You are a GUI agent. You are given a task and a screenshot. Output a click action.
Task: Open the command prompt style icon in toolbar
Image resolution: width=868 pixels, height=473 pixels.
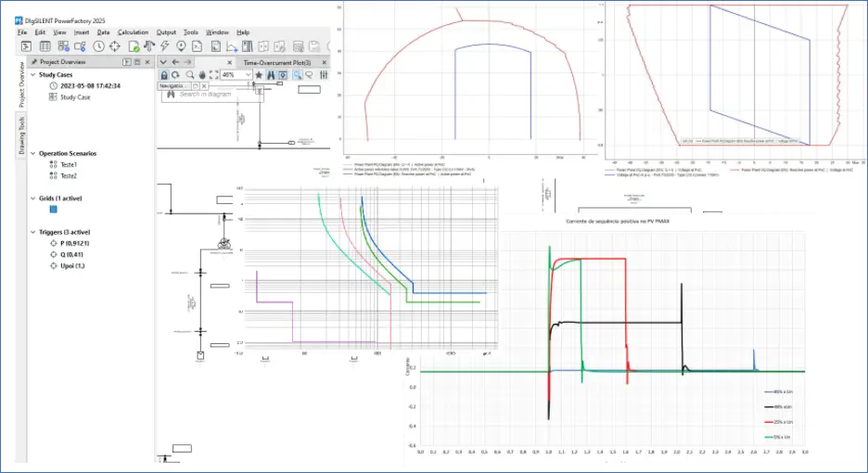[x=198, y=46]
